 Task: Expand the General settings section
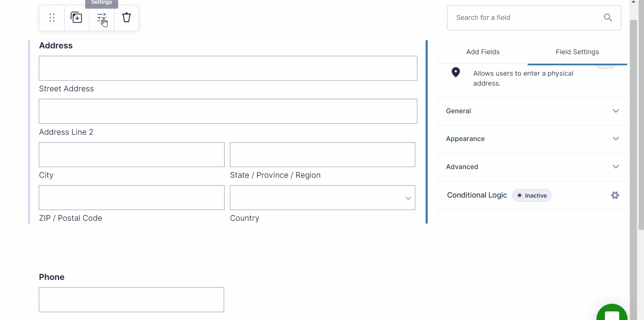tap(534, 111)
